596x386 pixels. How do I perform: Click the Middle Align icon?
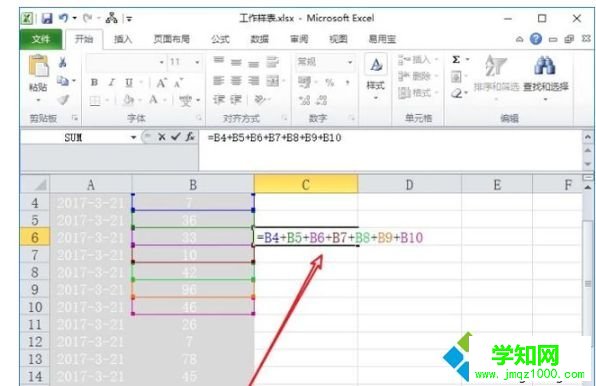point(236,62)
